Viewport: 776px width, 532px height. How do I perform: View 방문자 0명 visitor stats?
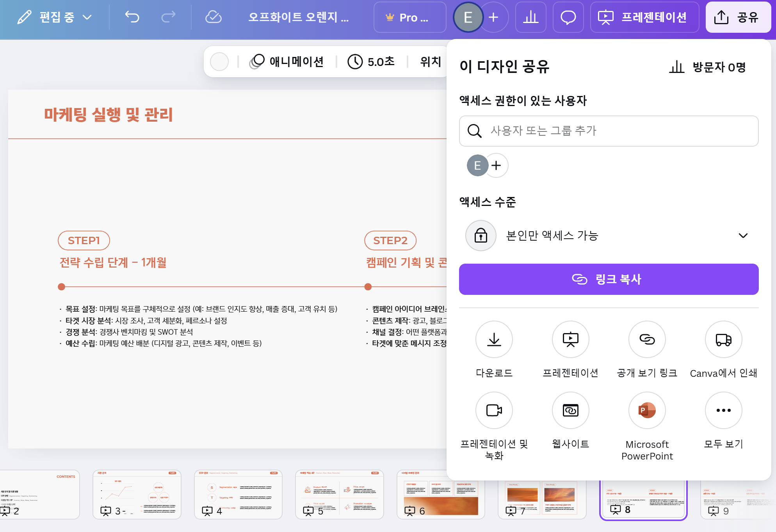[x=707, y=67]
